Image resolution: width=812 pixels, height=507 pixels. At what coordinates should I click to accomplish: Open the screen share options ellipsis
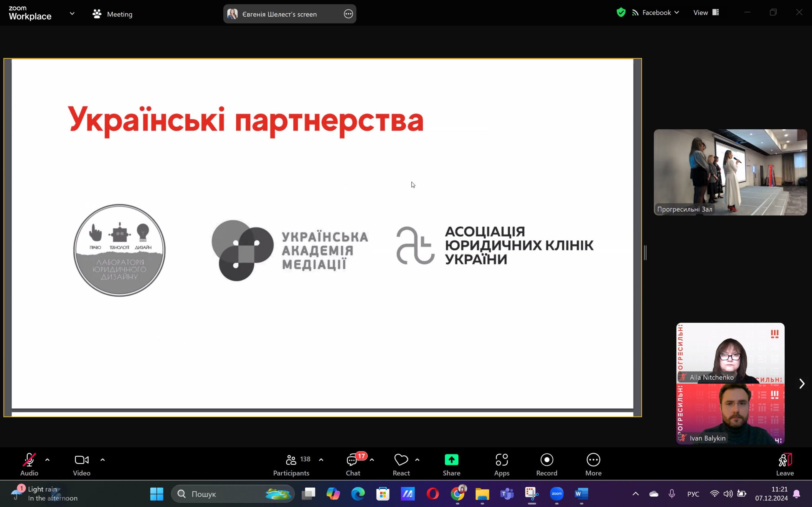click(x=348, y=14)
